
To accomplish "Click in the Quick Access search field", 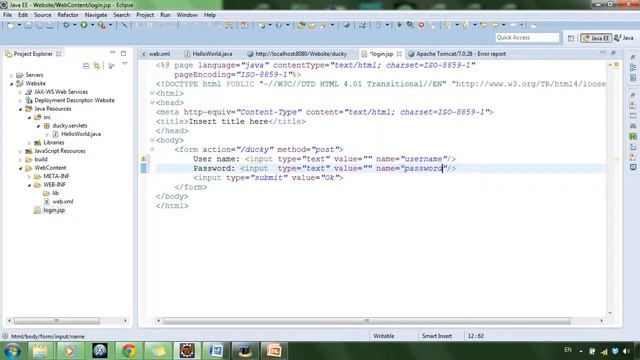I will 527,38.
